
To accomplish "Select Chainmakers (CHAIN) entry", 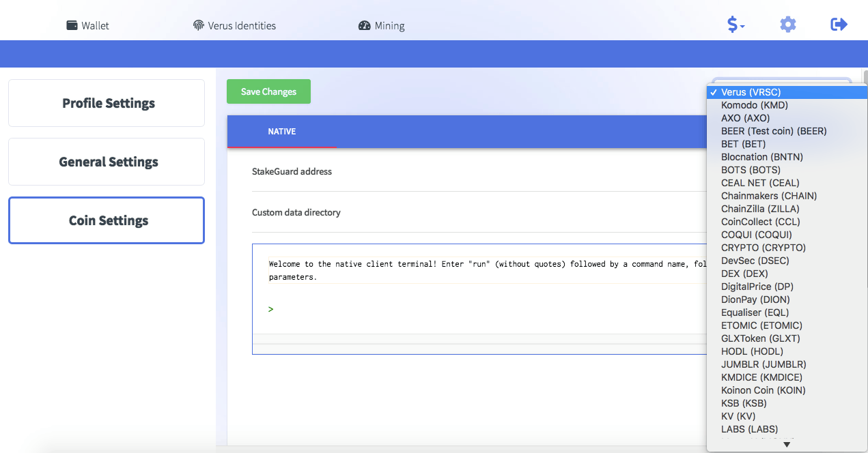I will [x=787, y=196].
